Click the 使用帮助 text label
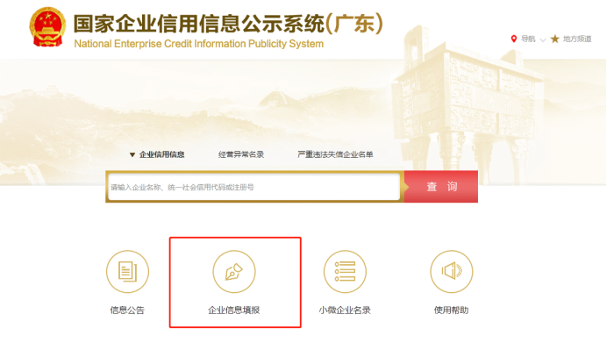The height and width of the screenshot is (364, 607). click(452, 310)
